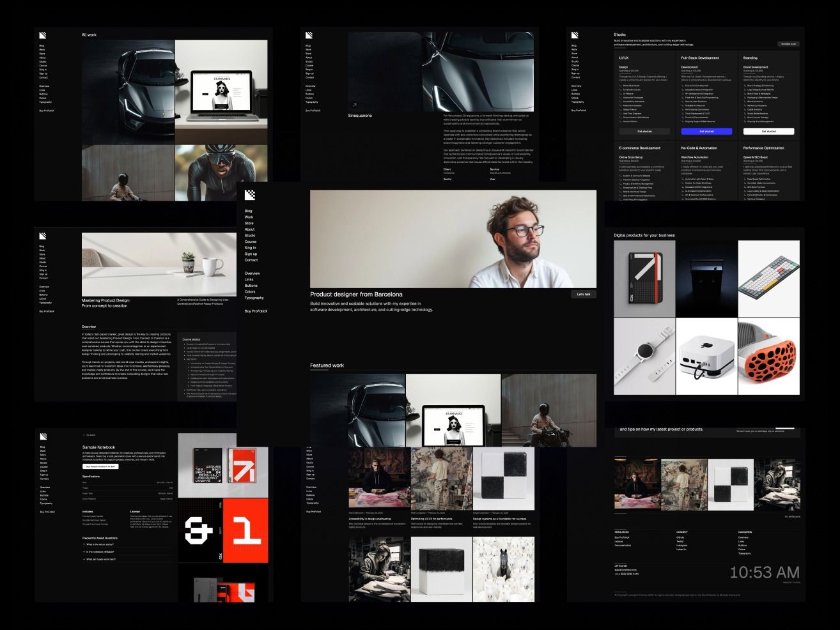Open Blog in the center homepage sidebar
Screen dimensions: 840x630
coord(248,211)
